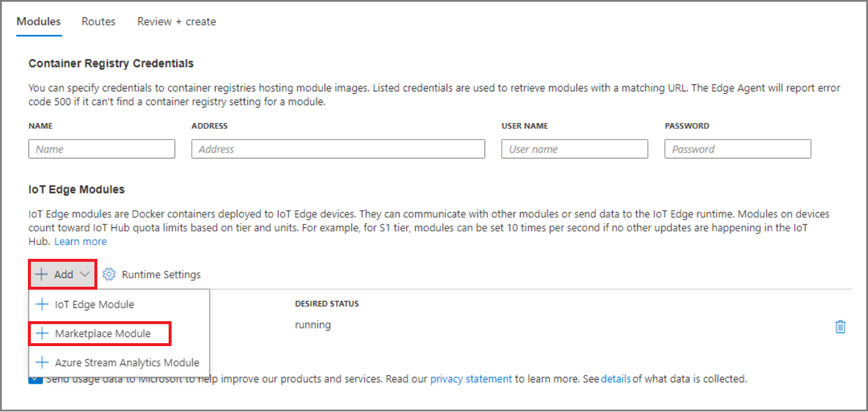The image size is (868, 412).
Task: Open the privacy statement link
Action: coord(470,378)
